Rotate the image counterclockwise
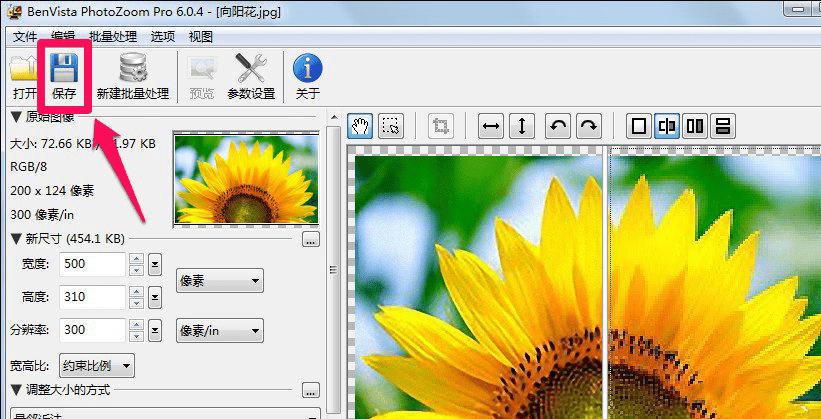Image resolution: width=821 pixels, height=419 pixels. point(558,127)
